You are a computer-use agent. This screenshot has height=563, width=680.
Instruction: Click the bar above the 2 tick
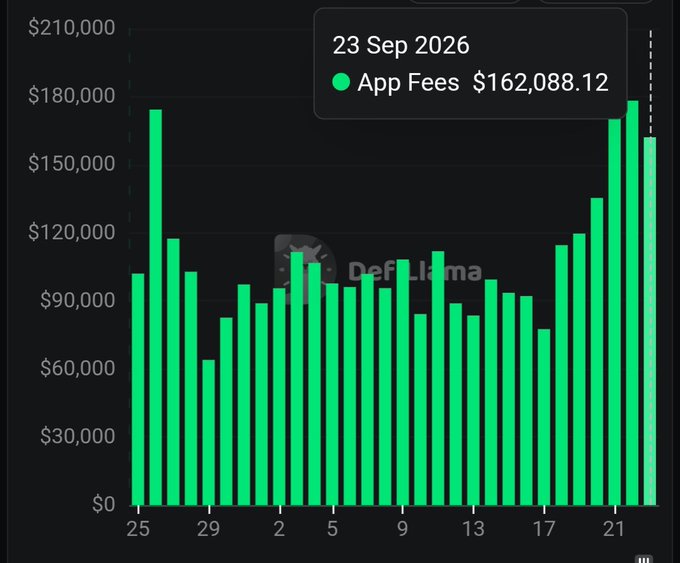[279, 397]
